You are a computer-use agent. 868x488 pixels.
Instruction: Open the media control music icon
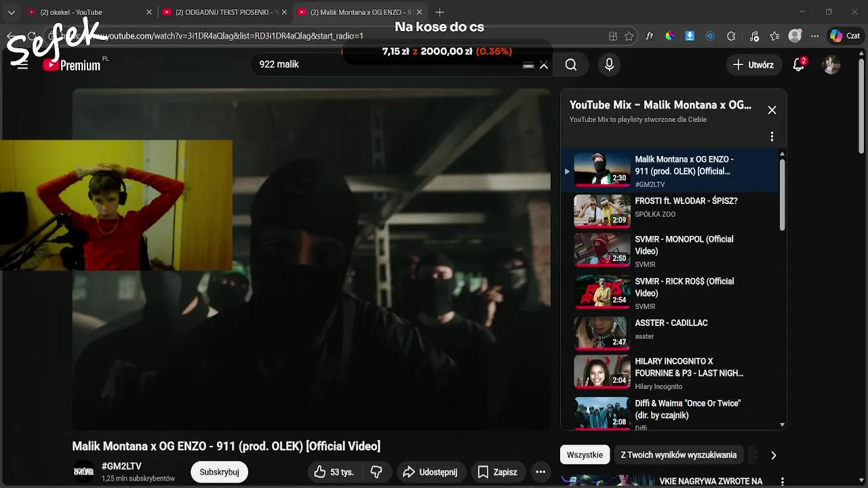(754, 37)
